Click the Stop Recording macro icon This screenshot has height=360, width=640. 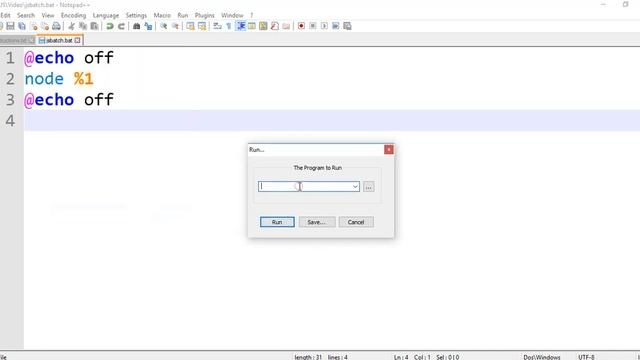(x=313, y=26)
